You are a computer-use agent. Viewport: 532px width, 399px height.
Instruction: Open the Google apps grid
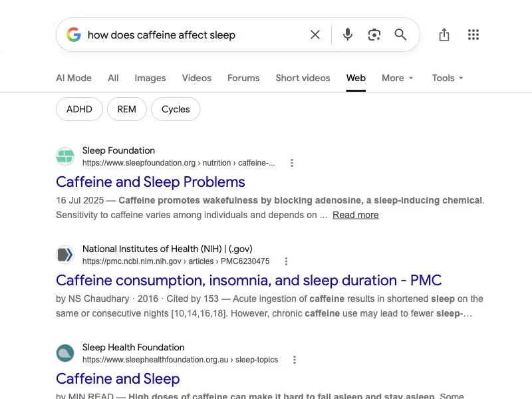(473, 35)
